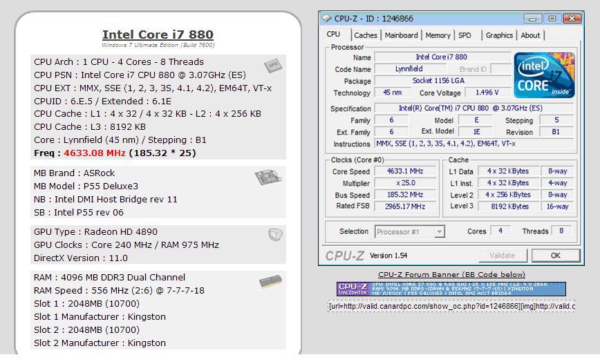The image size is (600, 364).
Task: Click the grayed Validate button
Action: pyautogui.click(x=503, y=256)
